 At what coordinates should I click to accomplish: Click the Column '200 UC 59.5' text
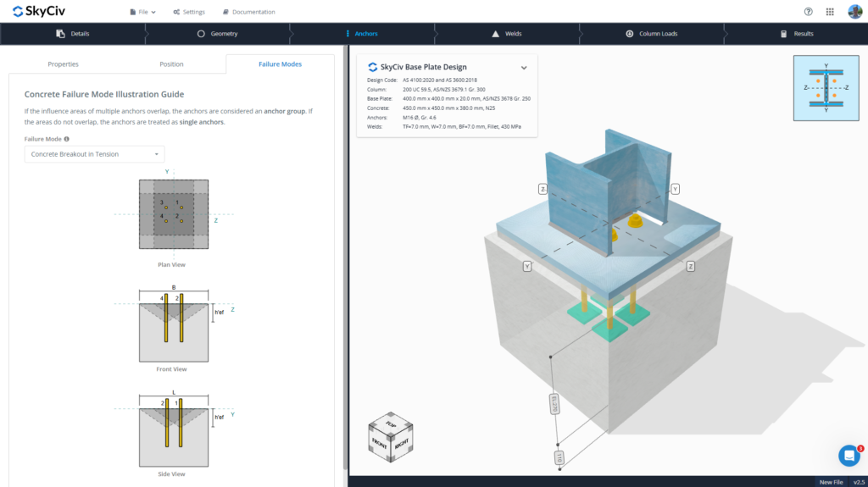click(x=444, y=89)
